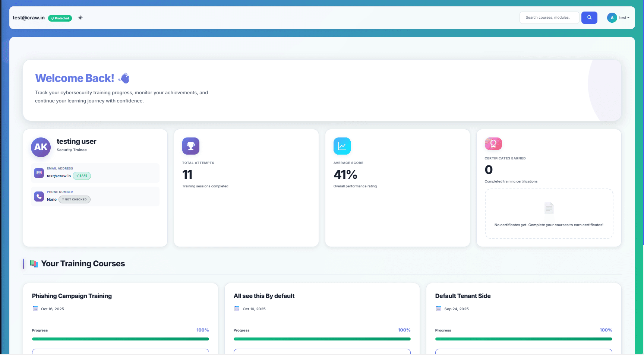Image resolution: width=644 pixels, height=355 pixels.
Task: Click the books icon beside Your Training Courses
Action: (x=34, y=263)
